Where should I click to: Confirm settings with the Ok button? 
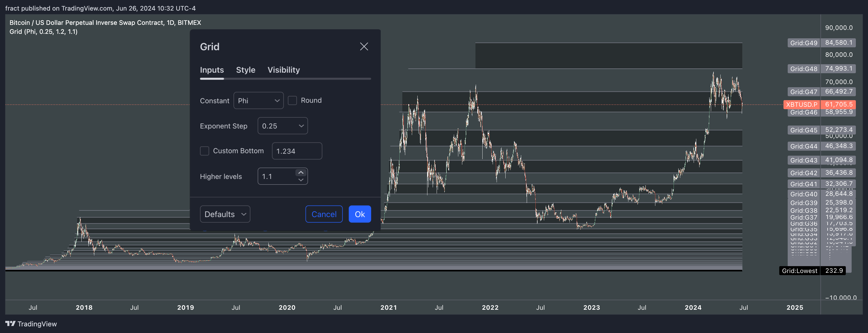360,214
